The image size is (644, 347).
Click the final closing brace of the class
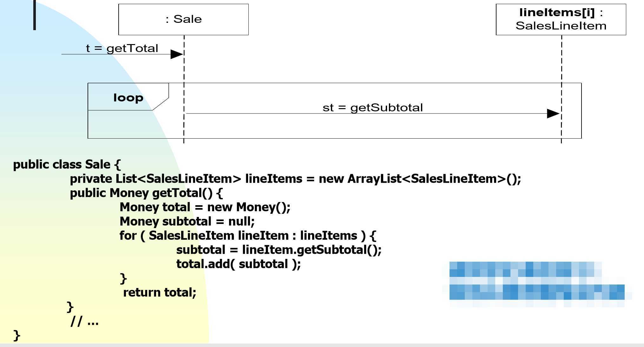tap(17, 336)
